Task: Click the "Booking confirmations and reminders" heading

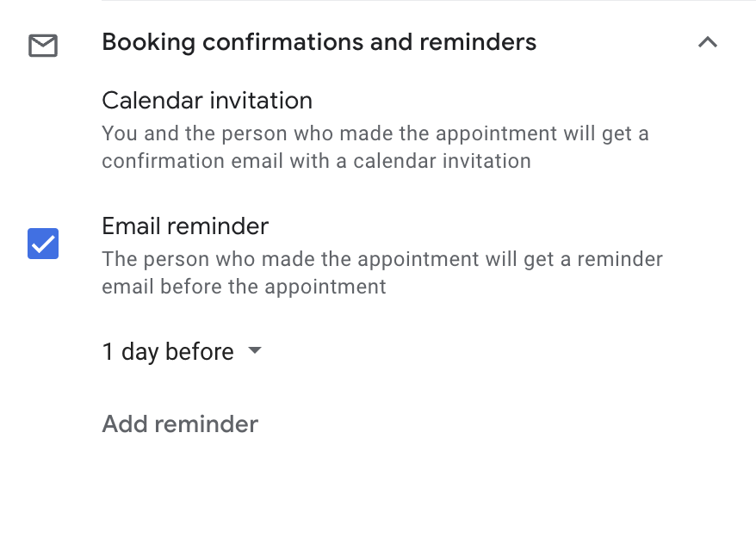Action: [319, 41]
